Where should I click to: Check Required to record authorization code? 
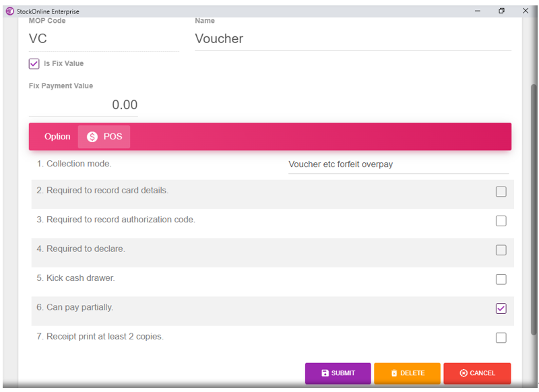click(x=501, y=221)
